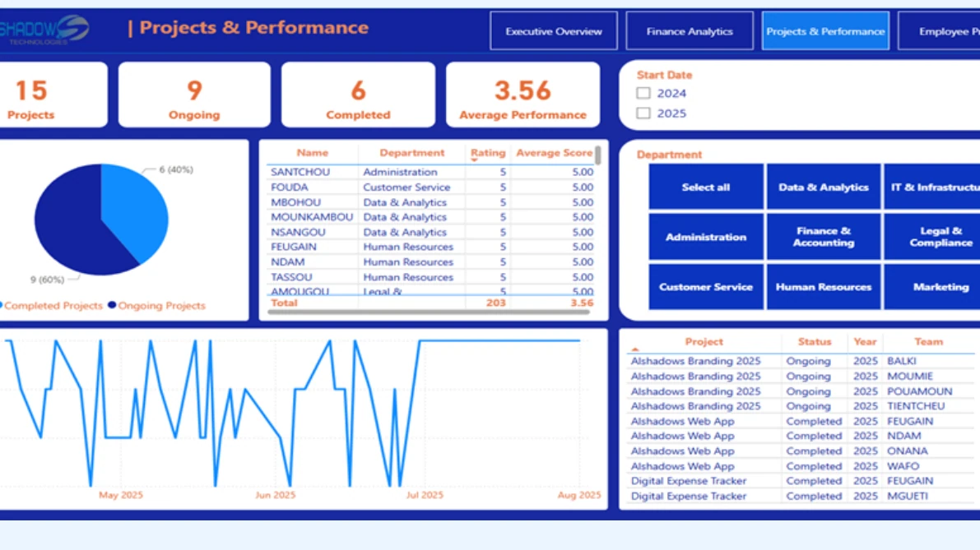Viewport: 980px width, 550px height.
Task: Click the 6 Completed card
Action: [358, 95]
